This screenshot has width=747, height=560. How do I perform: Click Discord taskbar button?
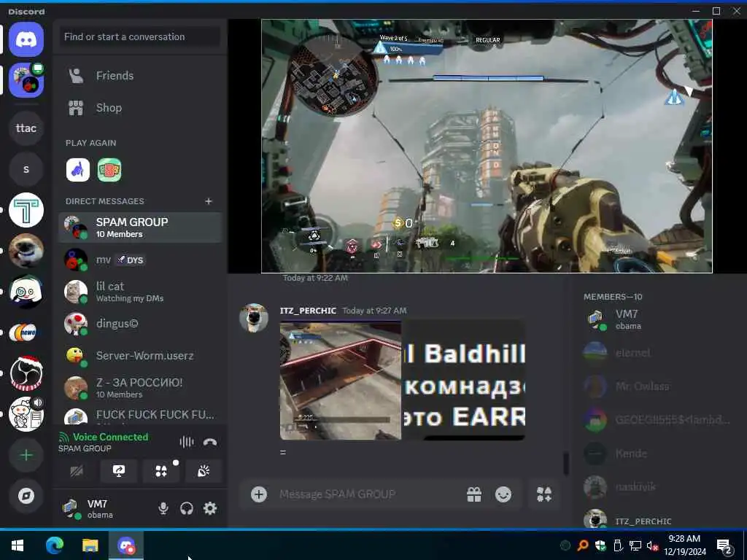tap(126, 545)
